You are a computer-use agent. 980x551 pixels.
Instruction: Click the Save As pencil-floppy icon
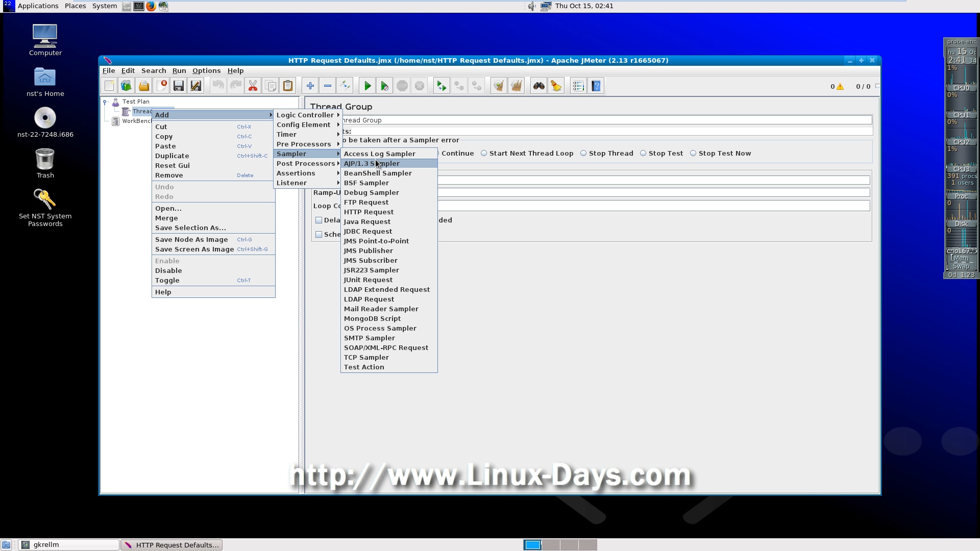(x=196, y=86)
